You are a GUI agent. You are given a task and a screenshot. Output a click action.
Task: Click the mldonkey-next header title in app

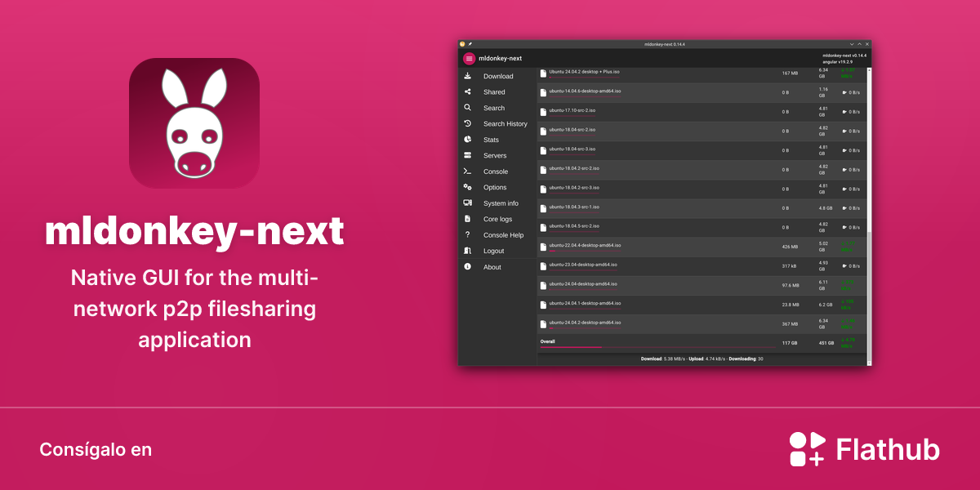tap(500, 58)
